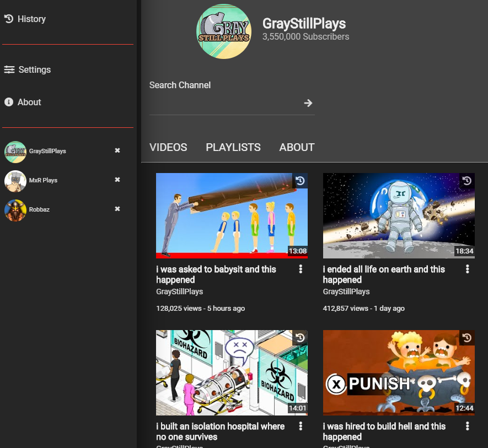This screenshot has width=488, height=448.
Task: Open the PUNISH hell video thumbnail
Action: [399, 373]
